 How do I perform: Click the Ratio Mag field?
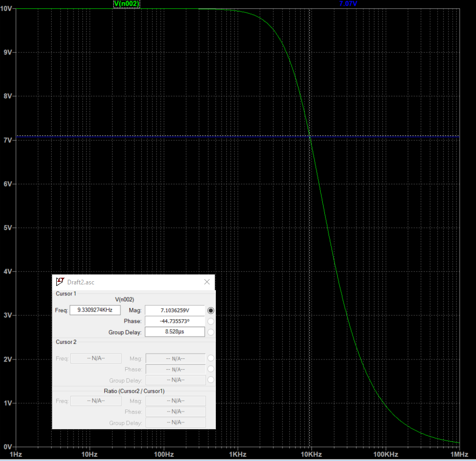coord(176,401)
